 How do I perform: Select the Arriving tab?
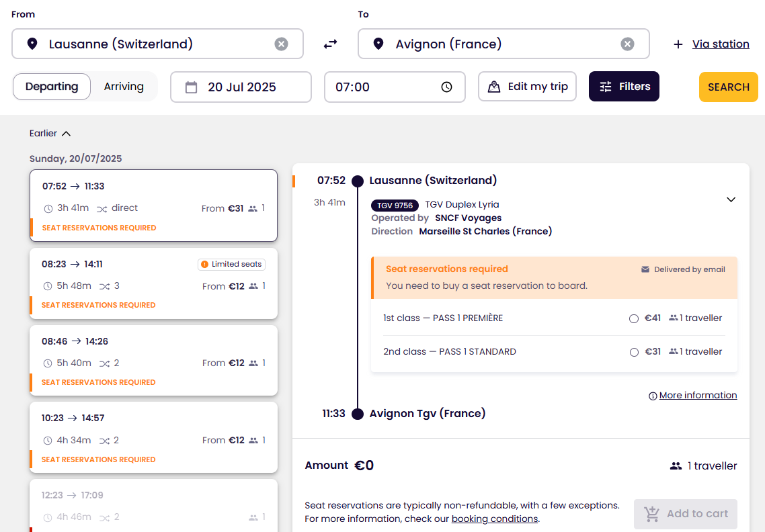click(124, 86)
